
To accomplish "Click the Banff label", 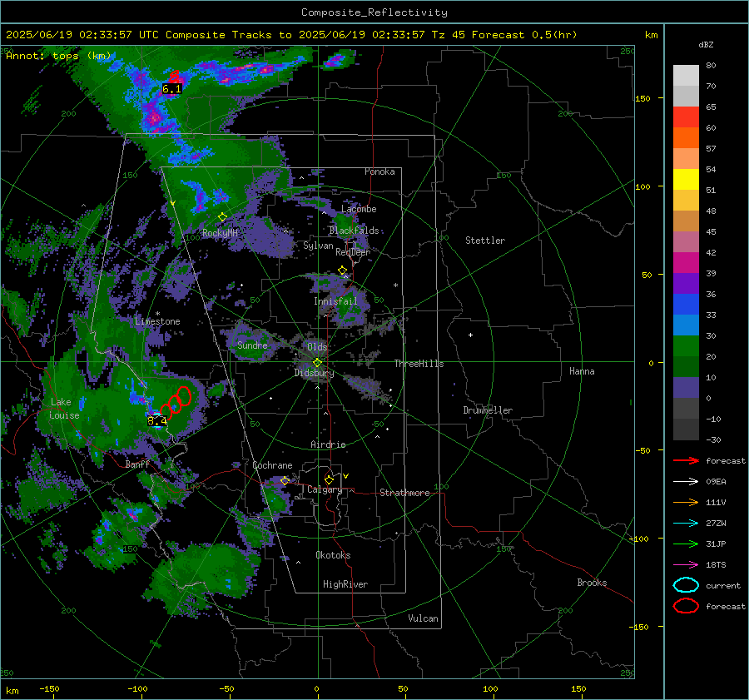I will tap(137, 464).
